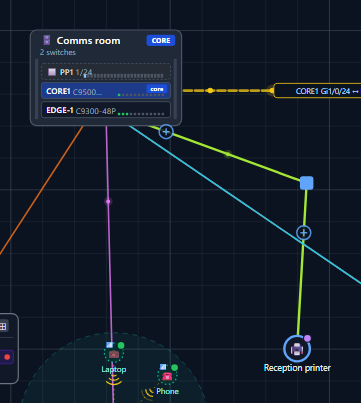Screen dimensions: 361x403
Task: Click the port indicator strip on the PP1 row
Action: point(123,76)
